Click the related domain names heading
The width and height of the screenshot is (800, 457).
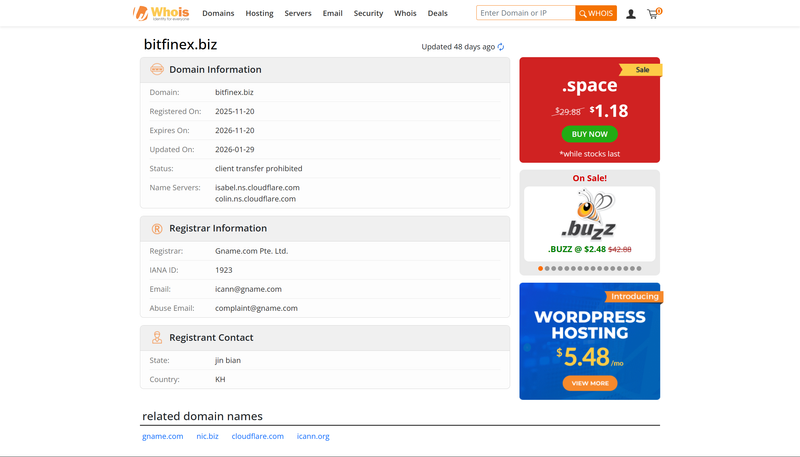[202, 416]
